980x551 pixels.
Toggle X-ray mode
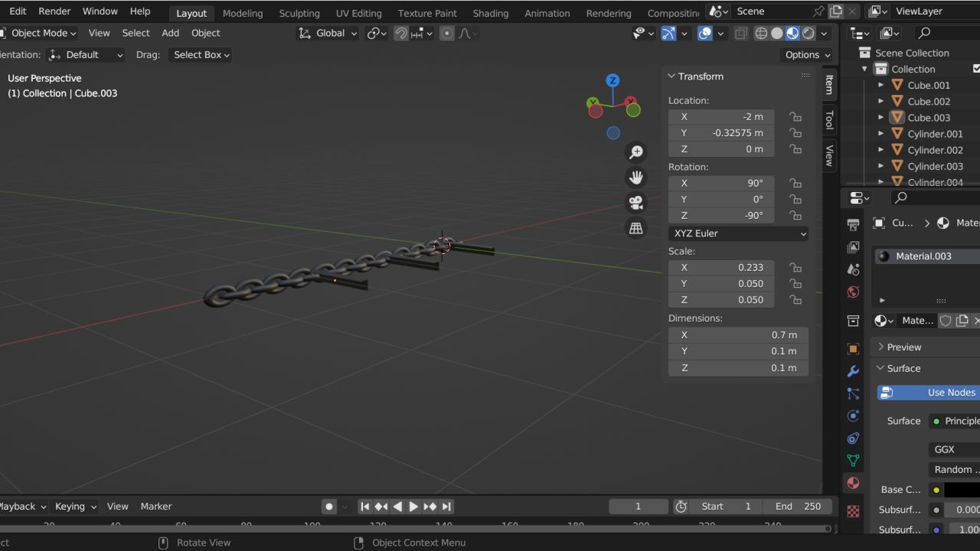click(740, 33)
